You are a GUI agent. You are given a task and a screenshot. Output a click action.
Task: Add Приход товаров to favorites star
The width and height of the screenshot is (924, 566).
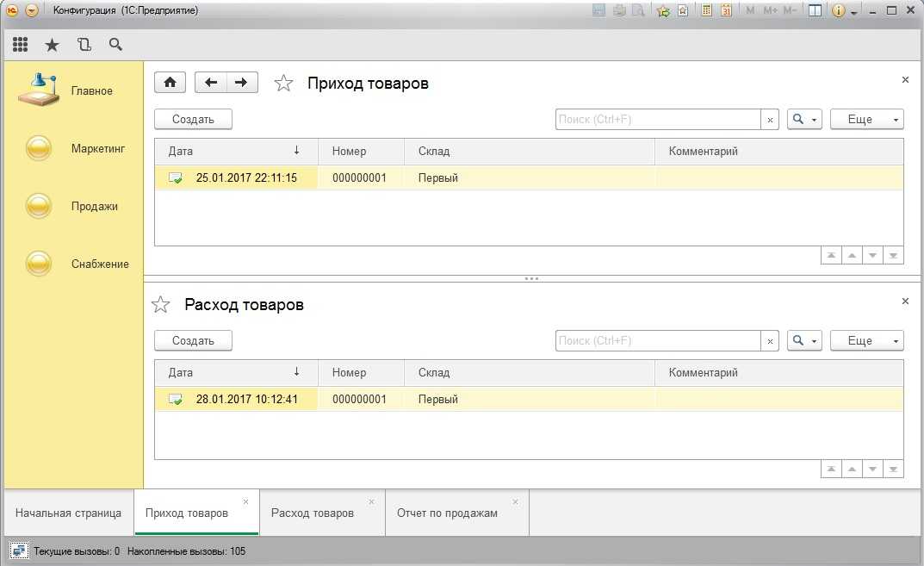(283, 83)
